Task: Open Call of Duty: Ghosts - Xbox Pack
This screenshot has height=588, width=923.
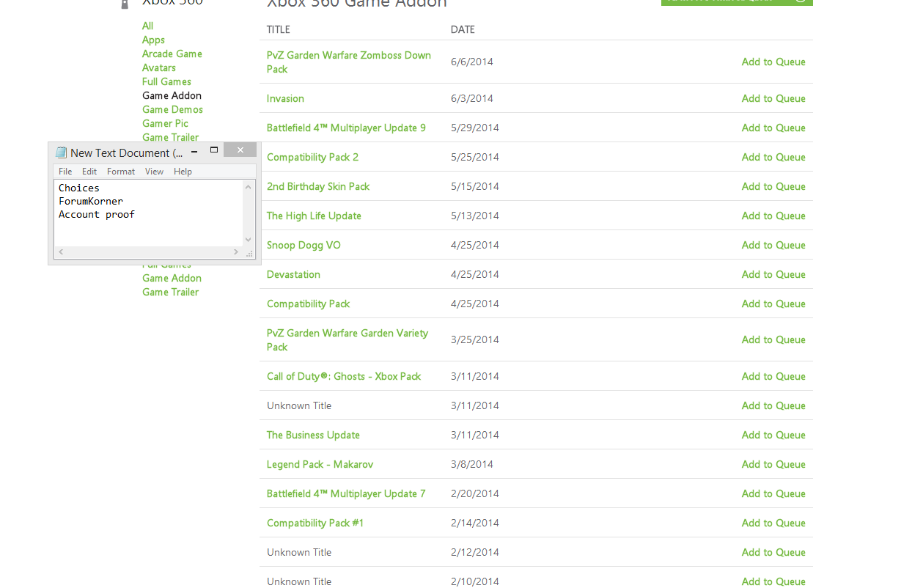Action: (x=344, y=376)
